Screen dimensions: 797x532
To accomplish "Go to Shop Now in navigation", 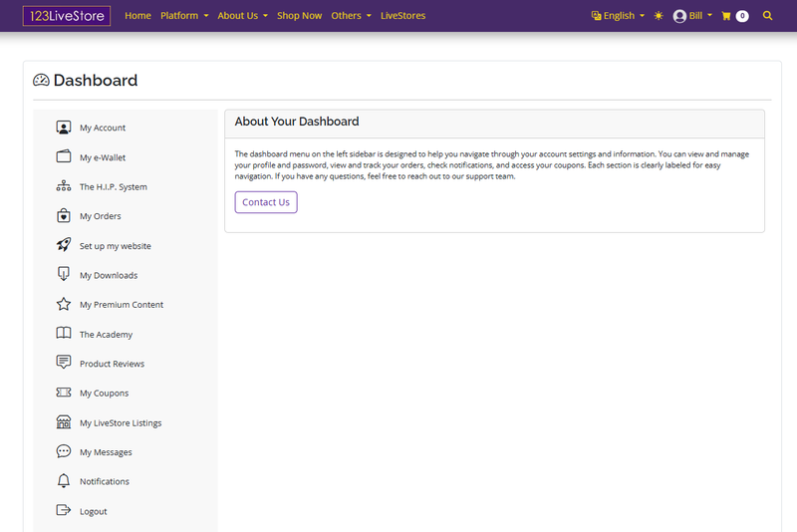I will (299, 16).
